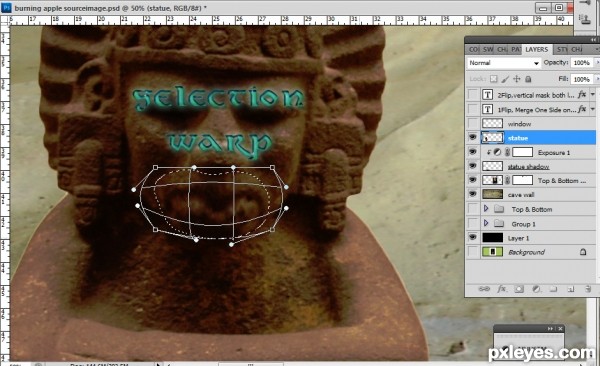
Task: Click the folder icon of Top & Bottom group
Action: [x=499, y=209]
